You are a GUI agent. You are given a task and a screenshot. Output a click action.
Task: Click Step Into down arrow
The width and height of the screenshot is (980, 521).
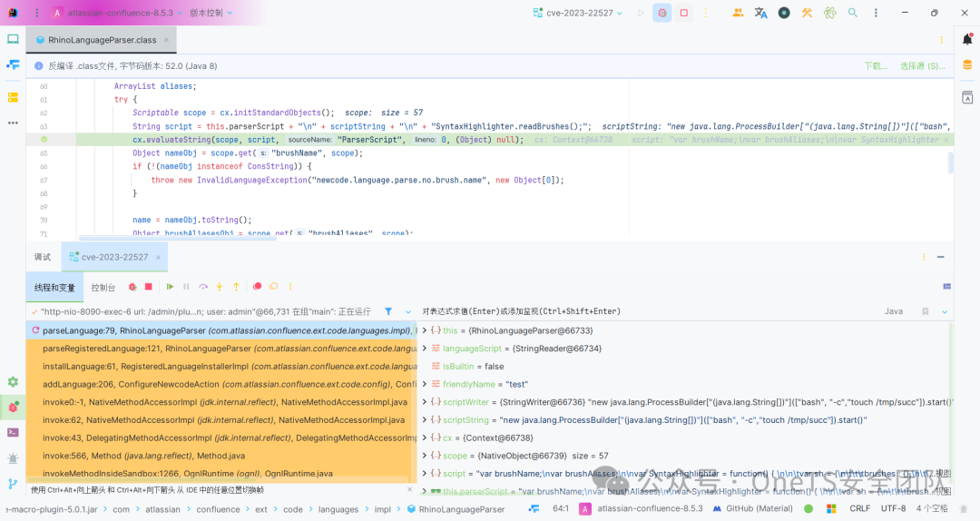click(220, 287)
